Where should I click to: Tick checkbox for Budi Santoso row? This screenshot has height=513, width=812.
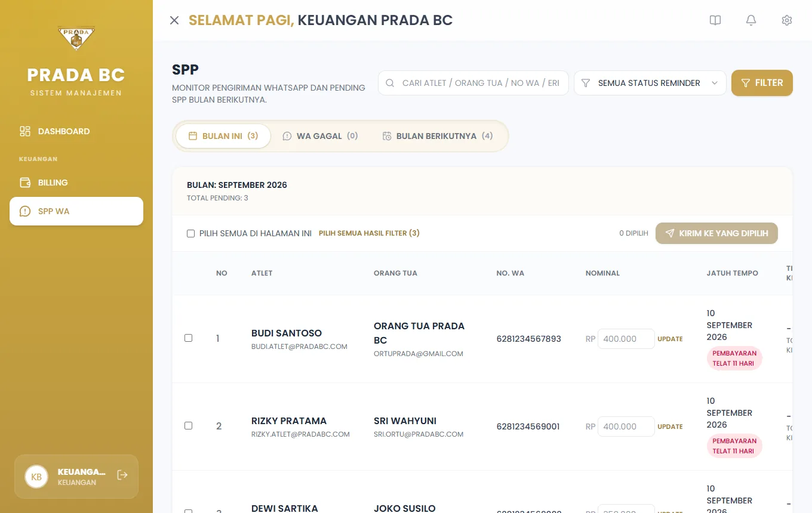click(x=189, y=338)
